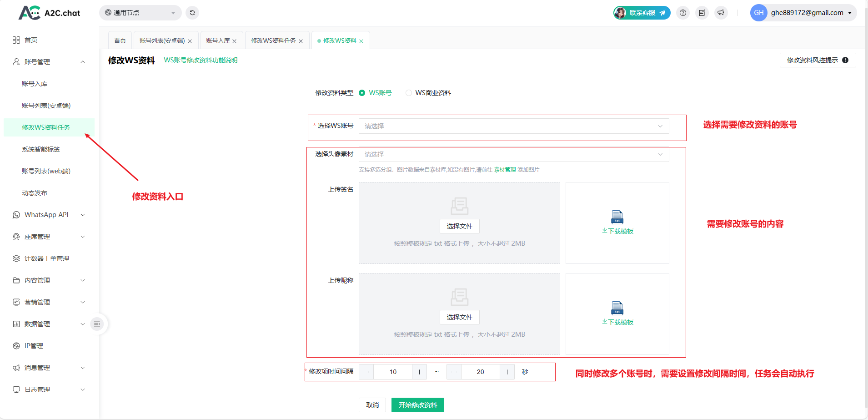Click 选择文件 in the 上传签名 area

coord(459,226)
